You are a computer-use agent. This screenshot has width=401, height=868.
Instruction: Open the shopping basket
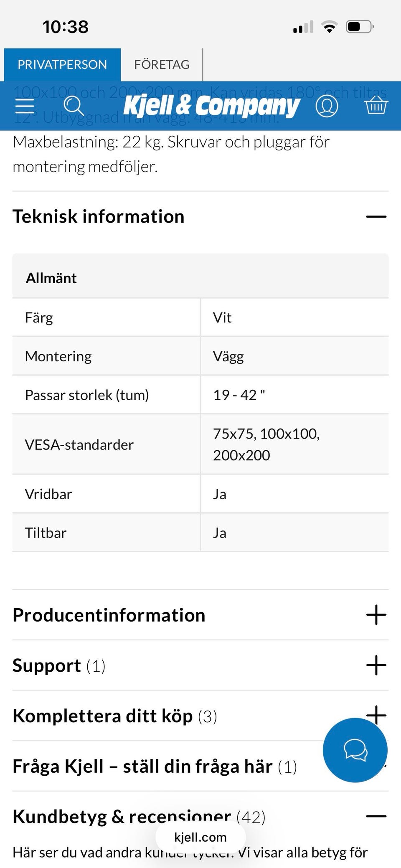tap(376, 105)
